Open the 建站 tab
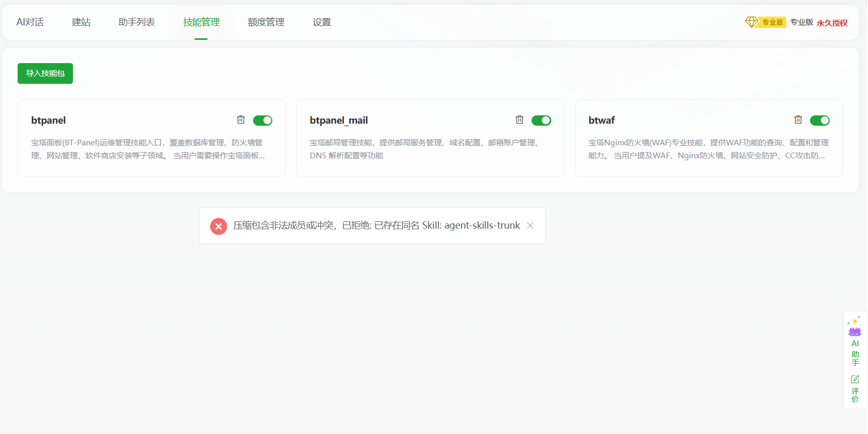The height and width of the screenshot is (434, 868). point(81,22)
